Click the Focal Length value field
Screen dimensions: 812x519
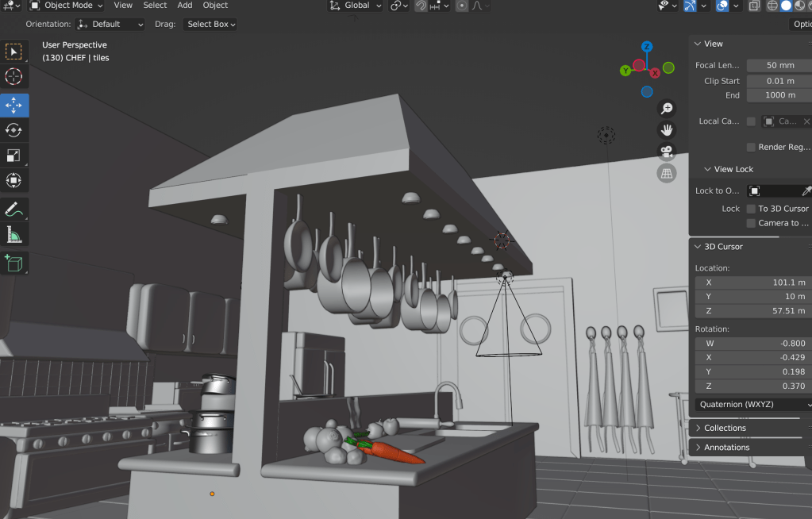click(779, 65)
